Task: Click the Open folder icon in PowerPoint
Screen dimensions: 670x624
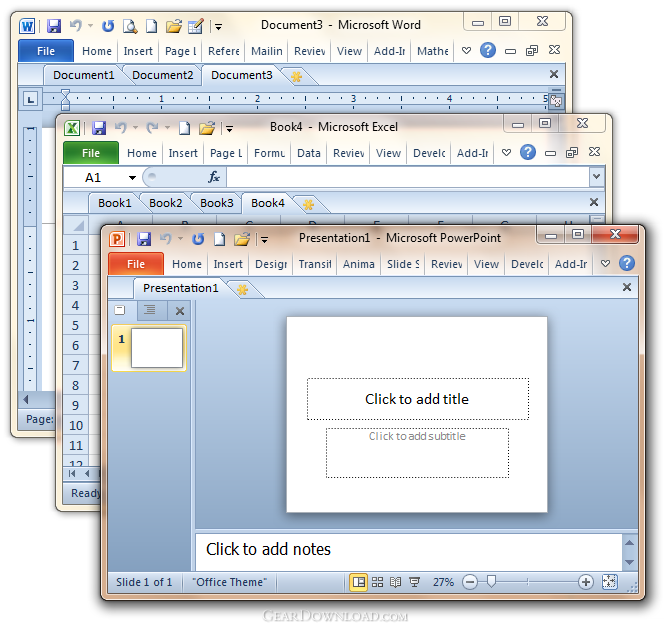Action: [x=242, y=239]
